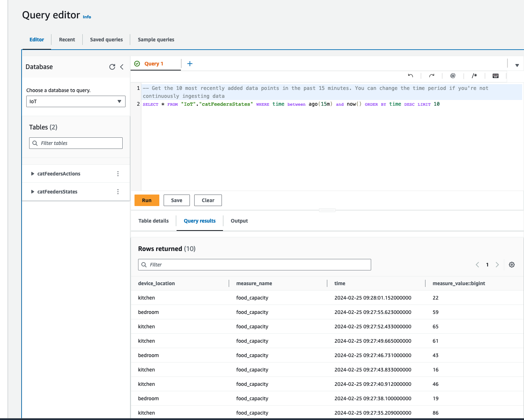This screenshot has width=524, height=420.
Task: Open the Sample queries tab
Action: click(x=156, y=40)
